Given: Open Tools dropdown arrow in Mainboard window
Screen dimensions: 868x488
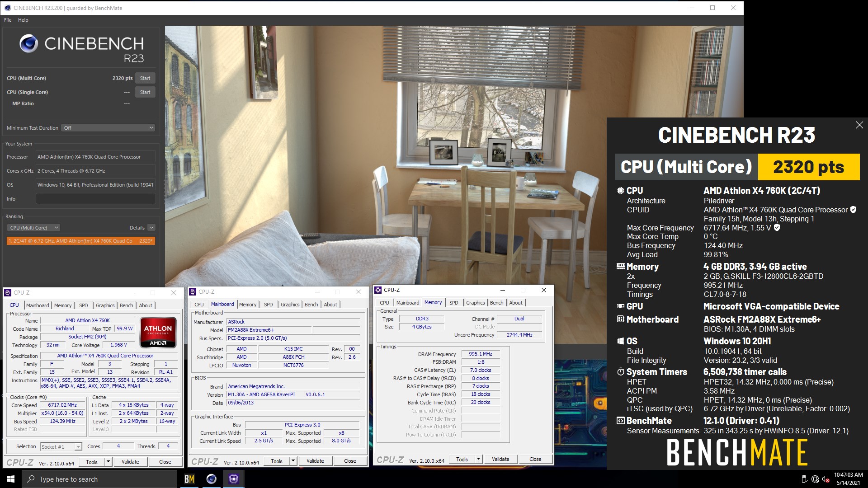Looking at the screenshot, I should coord(293,461).
